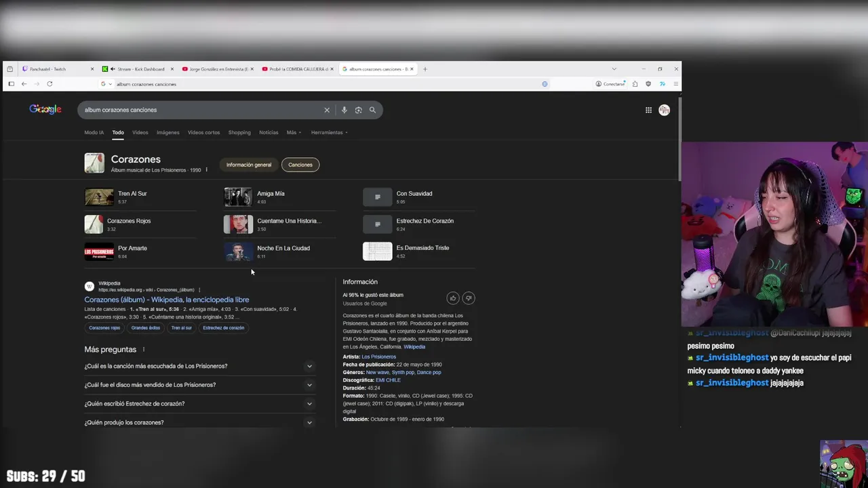868x488 pixels.
Task: Go back to the previous page
Action: [24, 84]
